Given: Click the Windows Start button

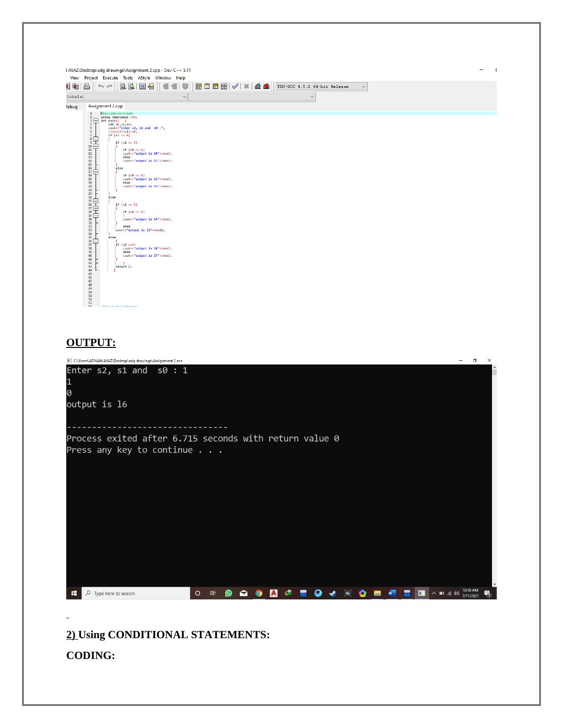Looking at the screenshot, I should click(74, 593).
